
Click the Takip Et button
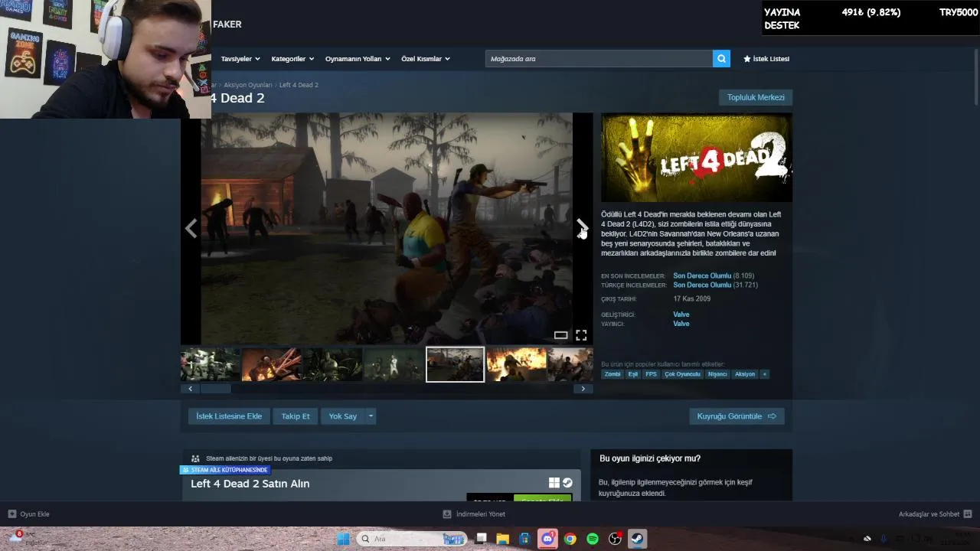click(x=296, y=416)
